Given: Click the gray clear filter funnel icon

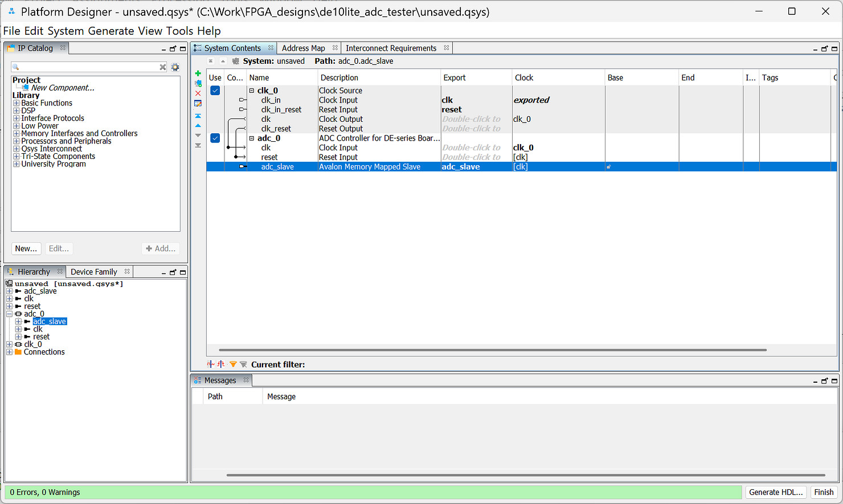Looking at the screenshot, I should [243, 364].
